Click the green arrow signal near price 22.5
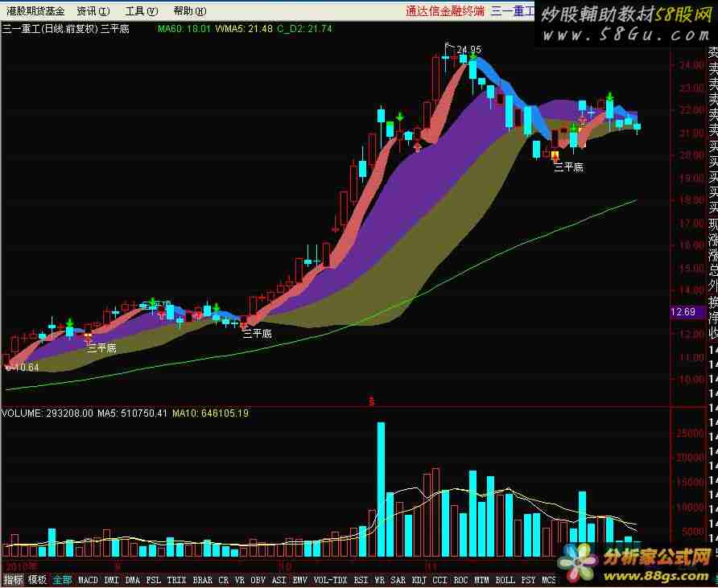 pyautogui.click(x=609, y=96)
